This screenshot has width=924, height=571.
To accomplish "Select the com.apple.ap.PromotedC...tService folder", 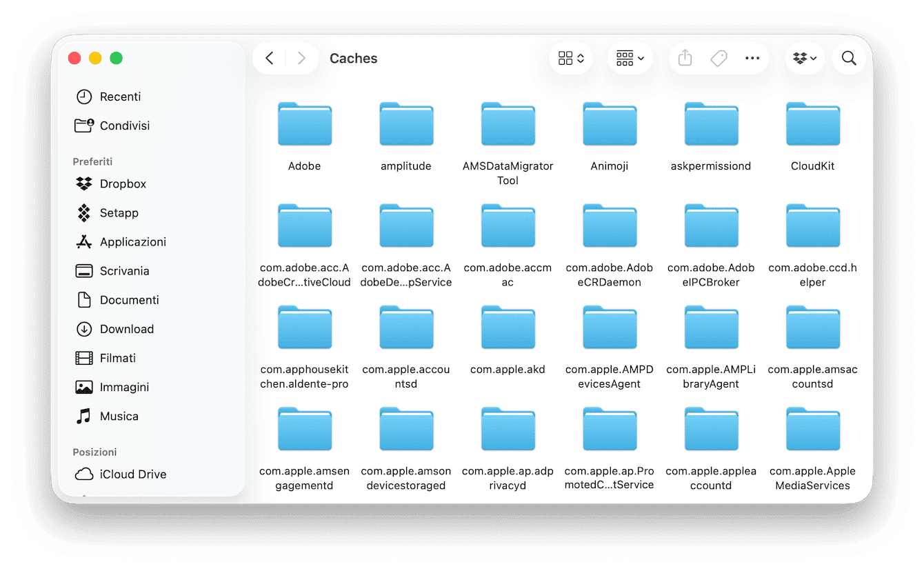I will 610,429.
